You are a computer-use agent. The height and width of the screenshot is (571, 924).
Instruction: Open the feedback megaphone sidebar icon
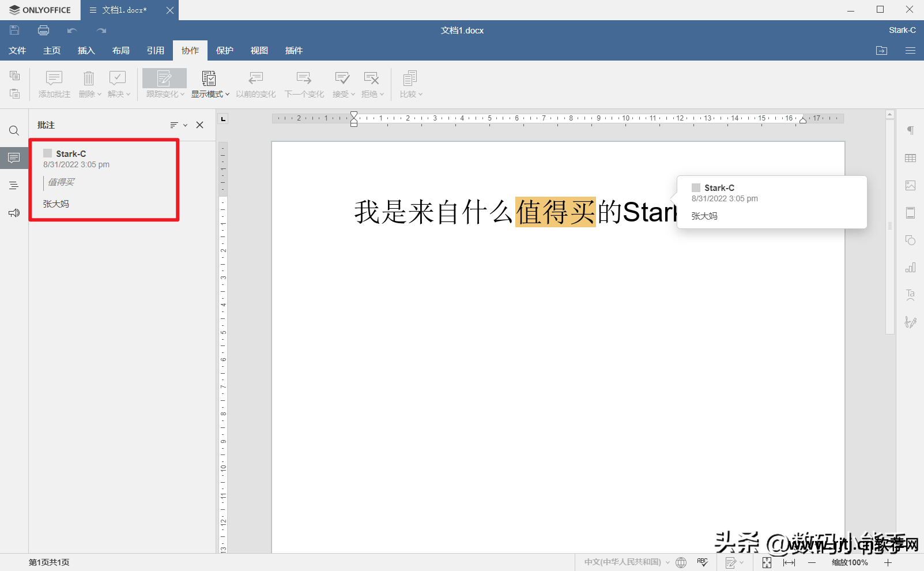pyautogui.click(x=14, y=213)
